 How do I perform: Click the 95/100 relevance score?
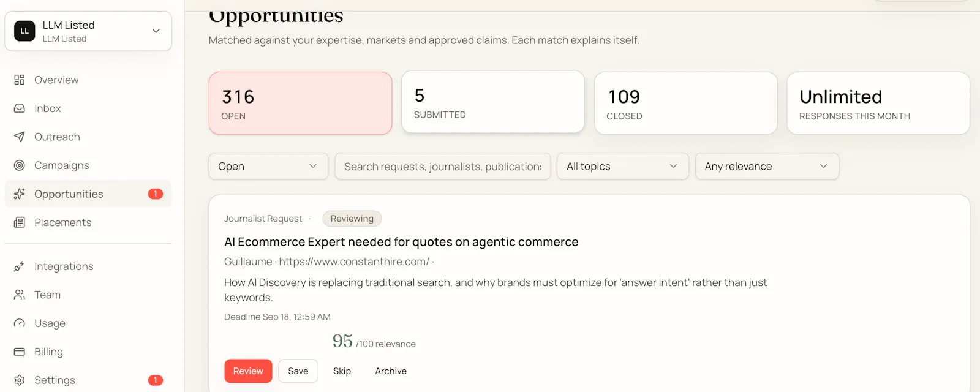point(374,341)
